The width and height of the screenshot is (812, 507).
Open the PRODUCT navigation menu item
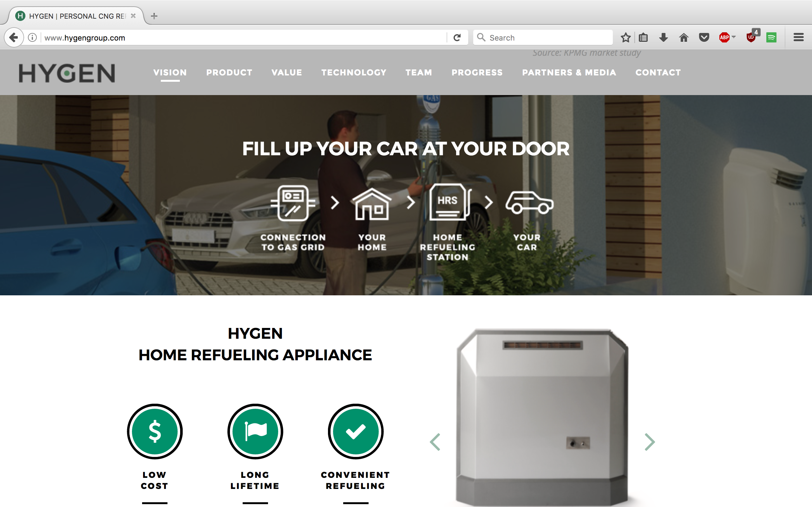pyautogui.click(x=229, y=73)
